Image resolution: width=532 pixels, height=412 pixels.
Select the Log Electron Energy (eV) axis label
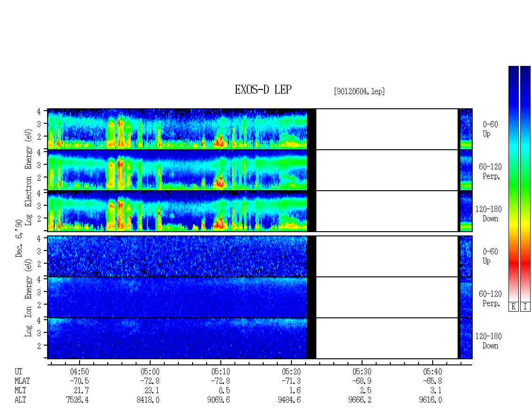pyautogui.click(x=28, y=177)
